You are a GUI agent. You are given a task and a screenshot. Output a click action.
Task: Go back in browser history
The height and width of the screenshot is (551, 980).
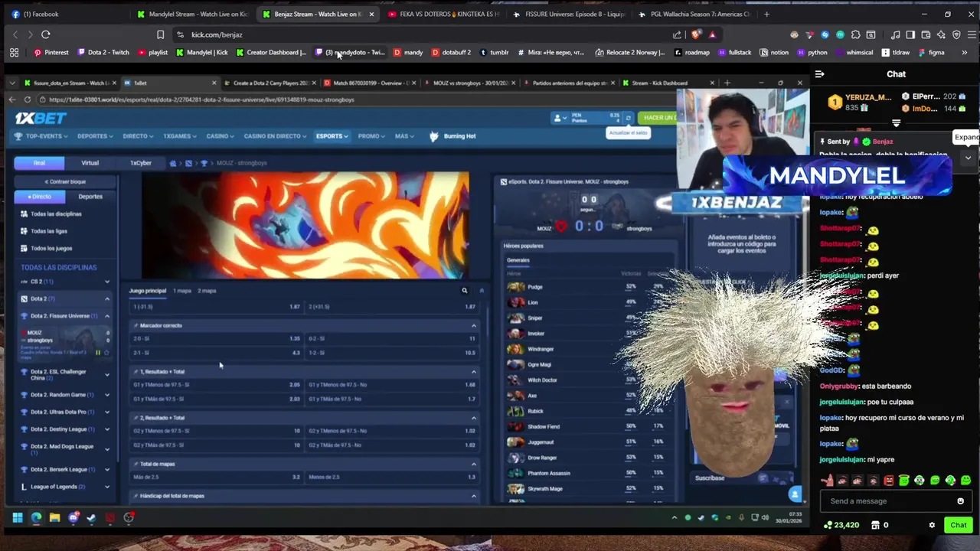pos(15,34)
